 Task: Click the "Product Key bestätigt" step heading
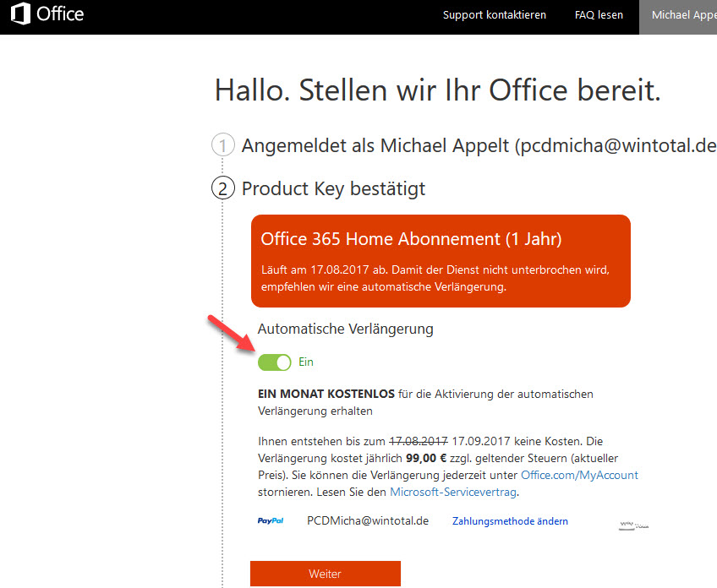(333, 188)
